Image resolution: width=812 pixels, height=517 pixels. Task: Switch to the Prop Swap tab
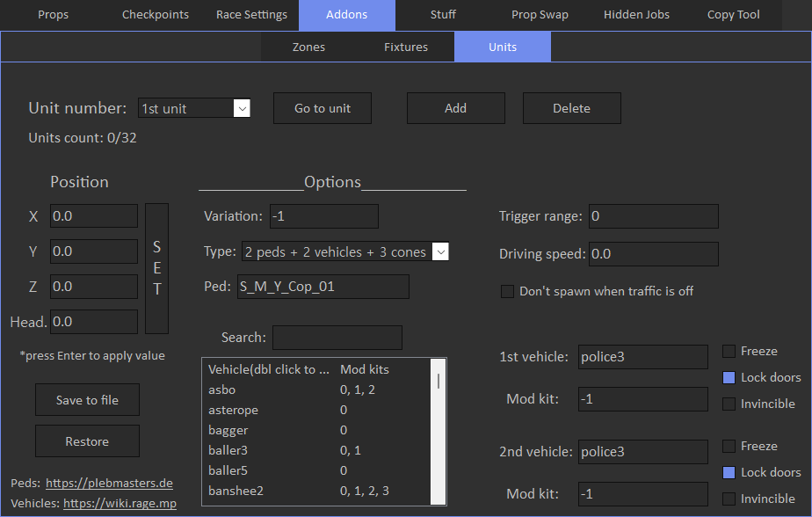(x=540, y=15)
